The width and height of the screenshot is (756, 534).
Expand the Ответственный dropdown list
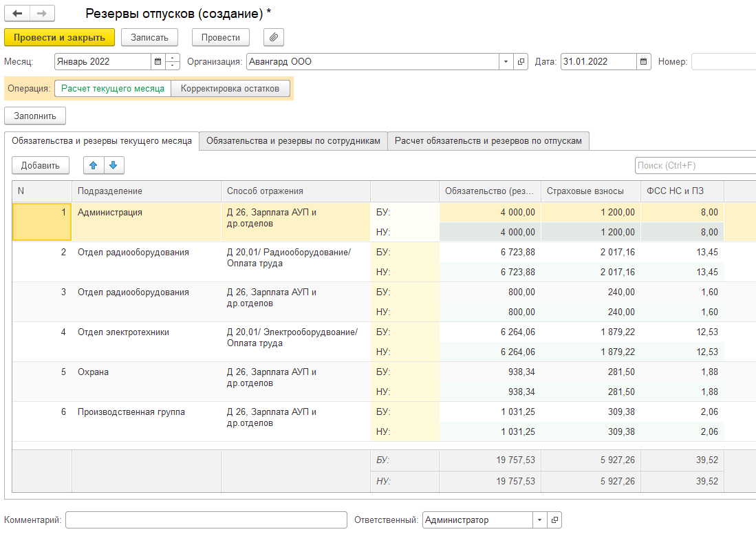(539, 520)
